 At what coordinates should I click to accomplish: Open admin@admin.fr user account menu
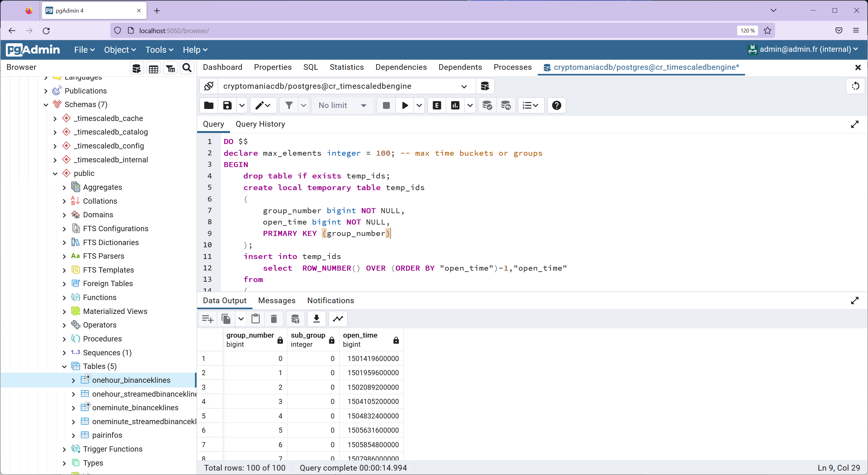coord(804,50)
